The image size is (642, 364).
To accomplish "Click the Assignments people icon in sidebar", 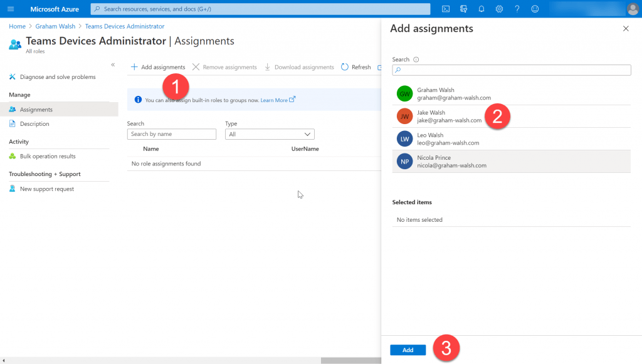I will coord(13,109).
